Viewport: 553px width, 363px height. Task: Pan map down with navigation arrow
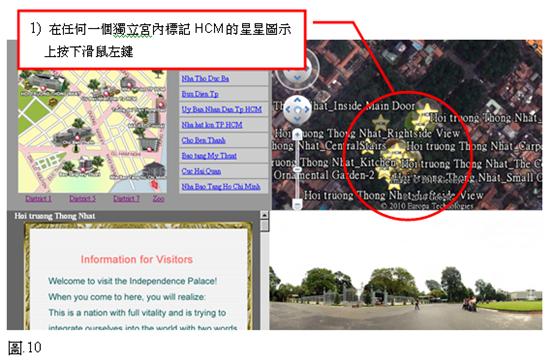[x=297, y=119]
